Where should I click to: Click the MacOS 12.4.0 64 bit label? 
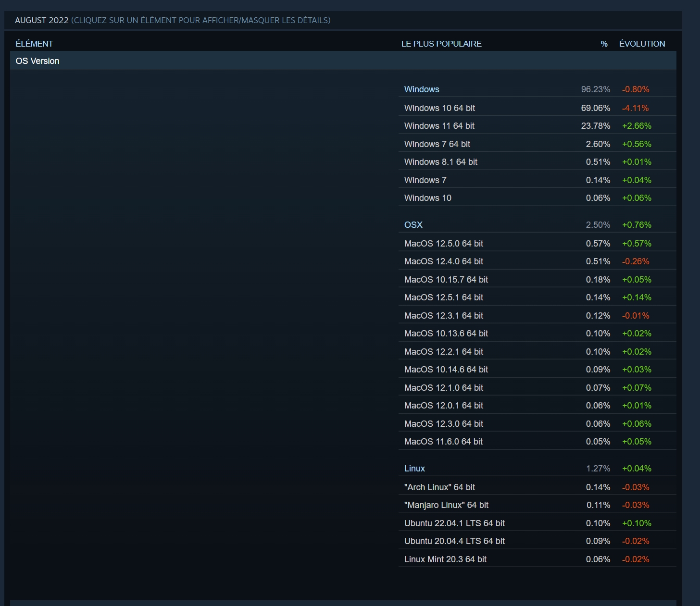point(444,261)
